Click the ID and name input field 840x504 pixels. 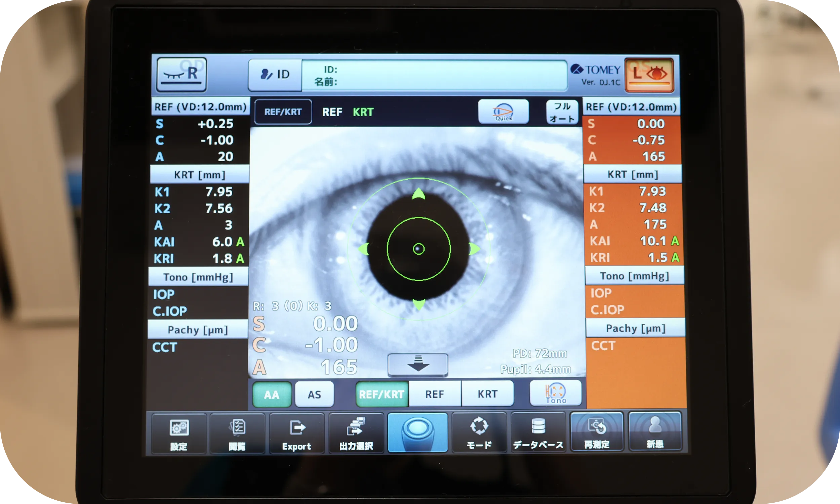(434, 76)
